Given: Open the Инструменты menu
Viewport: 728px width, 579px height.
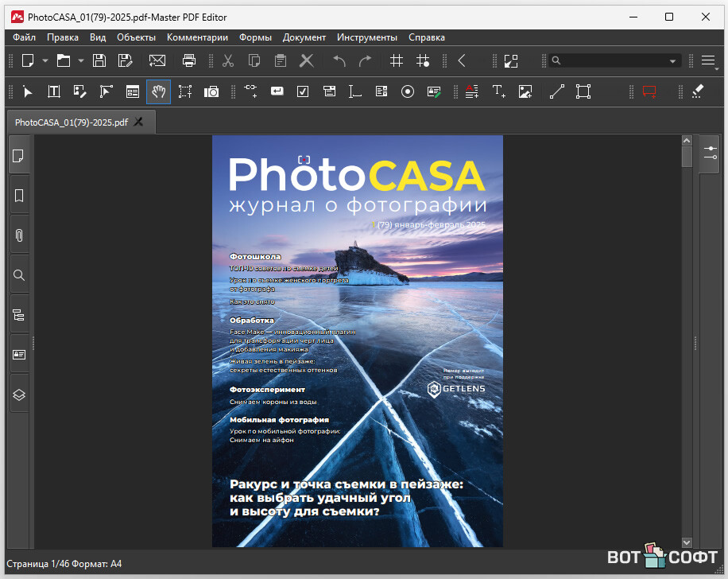Looking at the screenshot, I should point(367,37).
